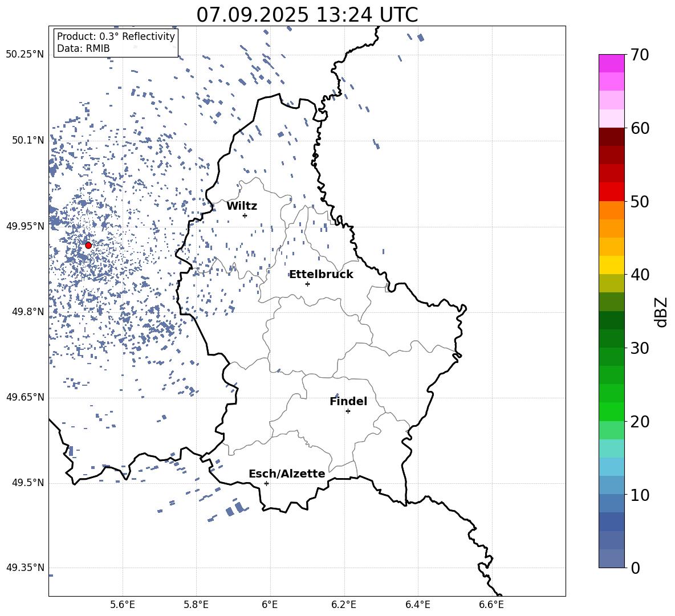This screenshot has width=675, height=616.
Task: Click the Data: RMIB text
Action: click(83, 48)
